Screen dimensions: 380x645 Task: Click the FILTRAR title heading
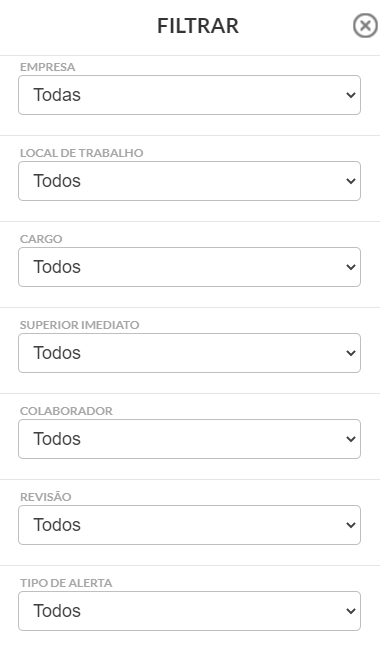tap(198, 26)
